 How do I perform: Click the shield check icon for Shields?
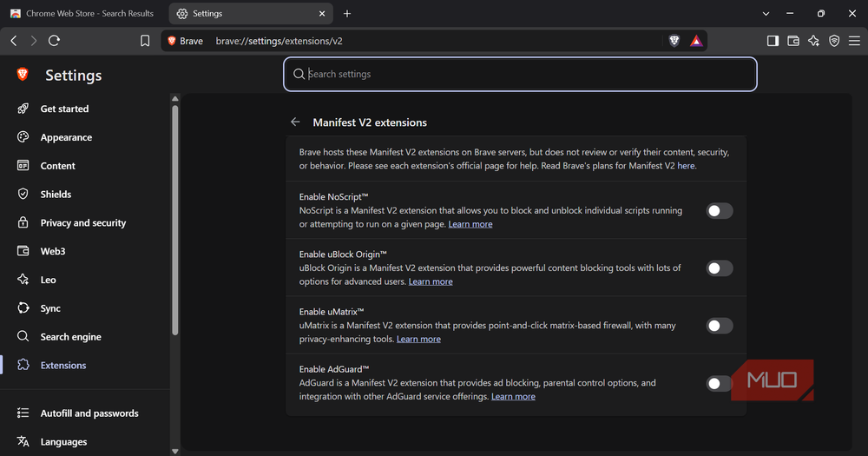coord(23,194)
